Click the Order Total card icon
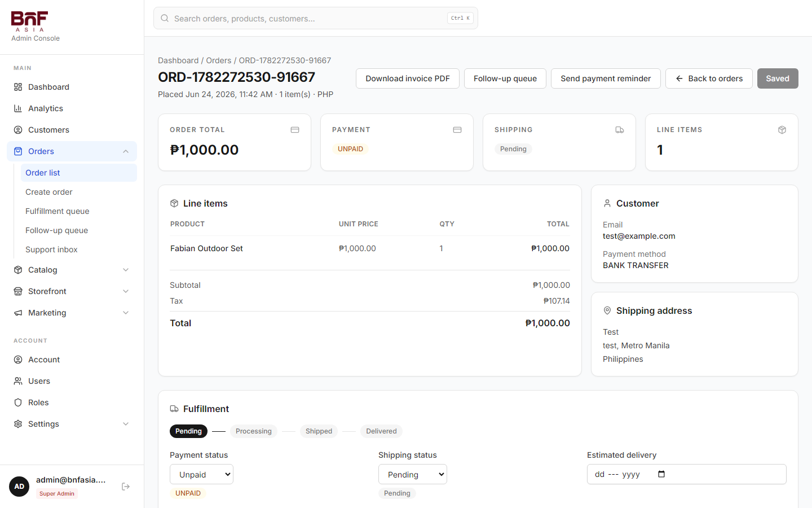Viewport: 812px width, 508px height. (295, 130)
